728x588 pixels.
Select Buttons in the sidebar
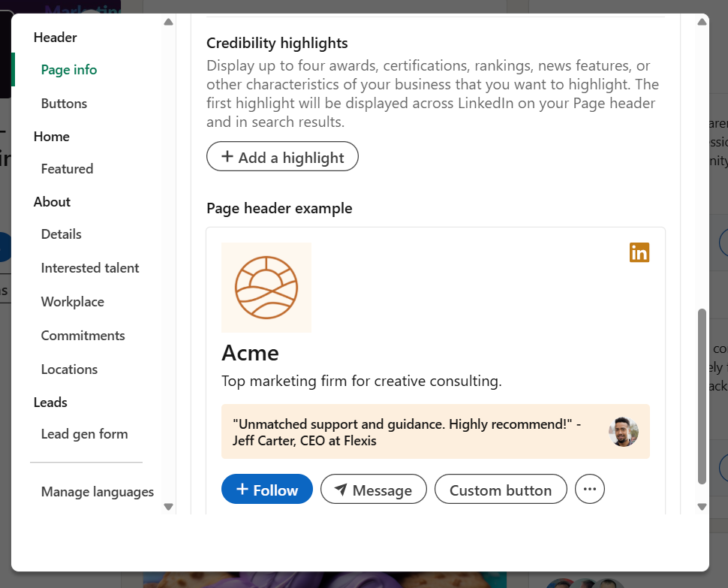point(64,104)
